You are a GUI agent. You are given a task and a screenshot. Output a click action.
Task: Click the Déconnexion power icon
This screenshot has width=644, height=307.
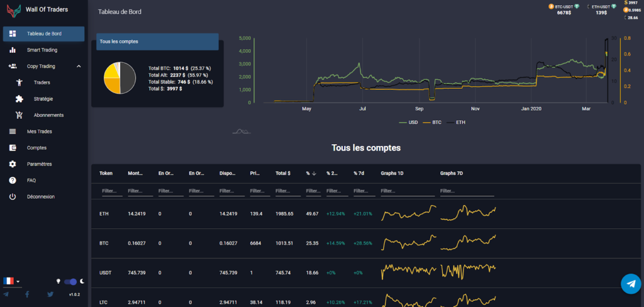pos(13,197)
